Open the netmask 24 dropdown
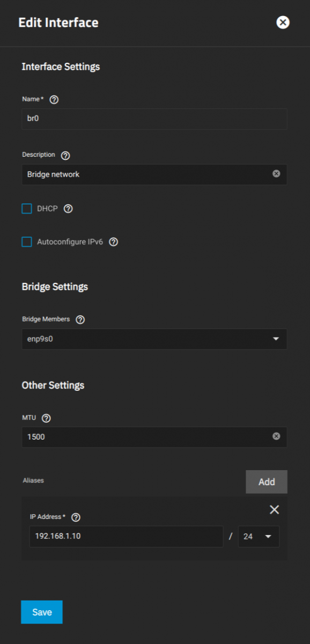This screenshot has height=644, width=310. pyautogui.click(x=259, y=536)
